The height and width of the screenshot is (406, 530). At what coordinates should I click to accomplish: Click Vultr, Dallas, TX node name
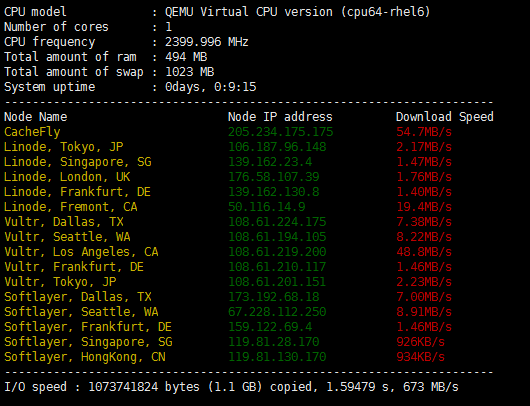pyautogui.click(x=64, y=222)
